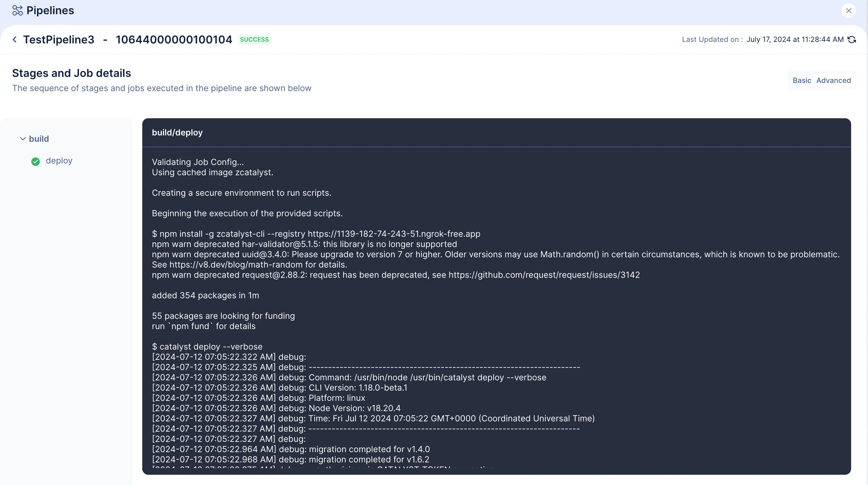The height and width of the screenshot is (485, 868).
Task: Click the TestPipeline3 pipeline name
Action: click(59, 40)
